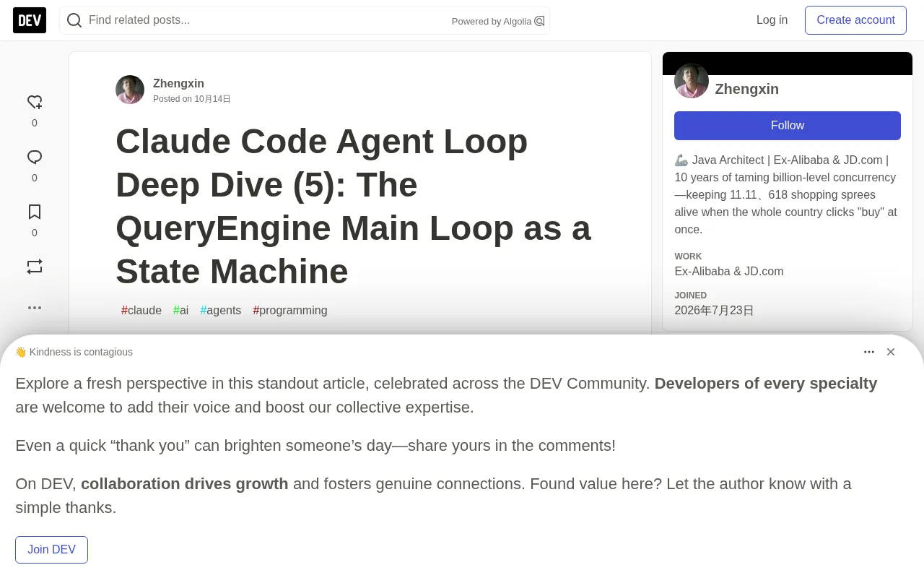Jump to comments via speech bubble icon
Screen dimensions: 924x578
[35, 158]
